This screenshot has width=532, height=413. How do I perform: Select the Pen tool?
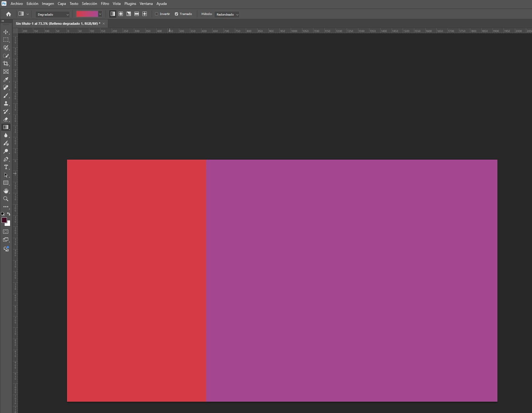click(x=6, y=159)
